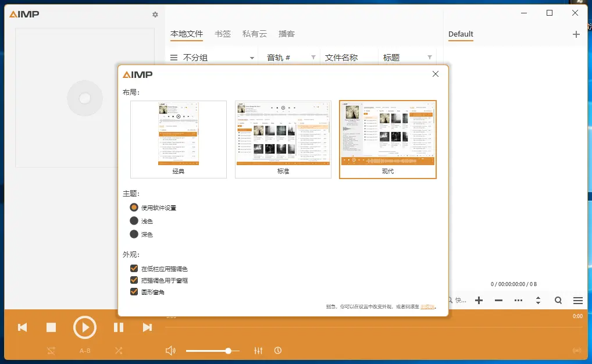Open the playlist hamburger menu
Image resolution: width=592 pixels, height=364 pixels.
tap(577, 300)
